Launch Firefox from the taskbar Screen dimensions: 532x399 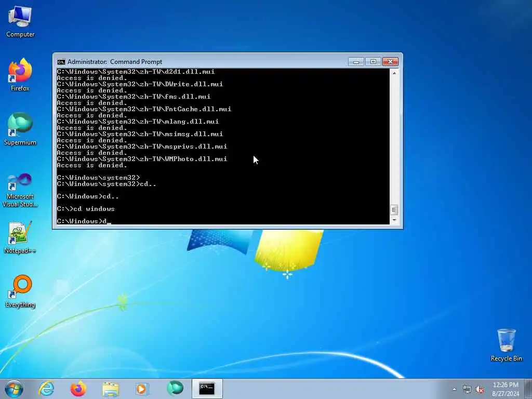point(78,389)
